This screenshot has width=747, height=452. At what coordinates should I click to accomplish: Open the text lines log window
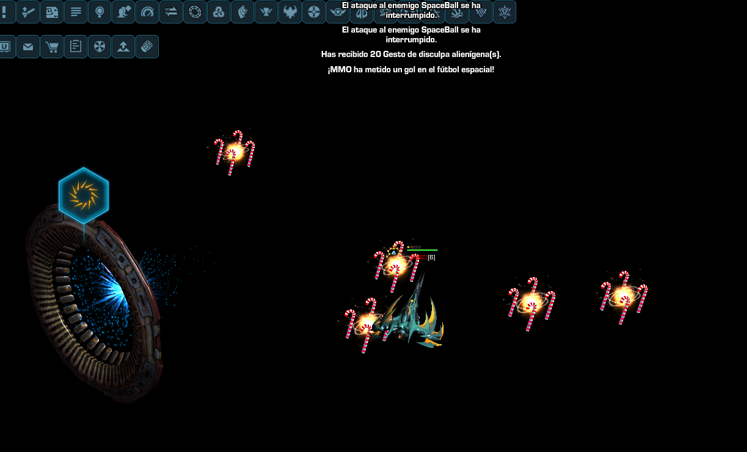[x=76, y=12]
